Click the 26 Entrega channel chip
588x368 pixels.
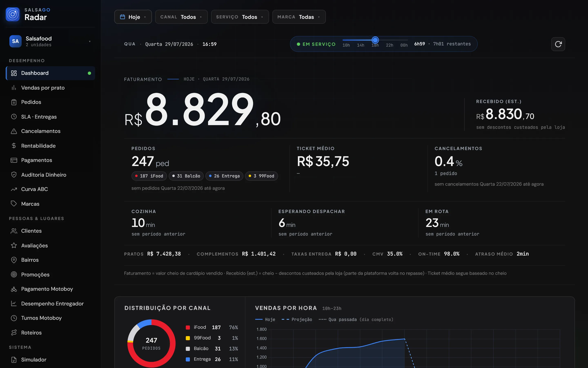224,176
